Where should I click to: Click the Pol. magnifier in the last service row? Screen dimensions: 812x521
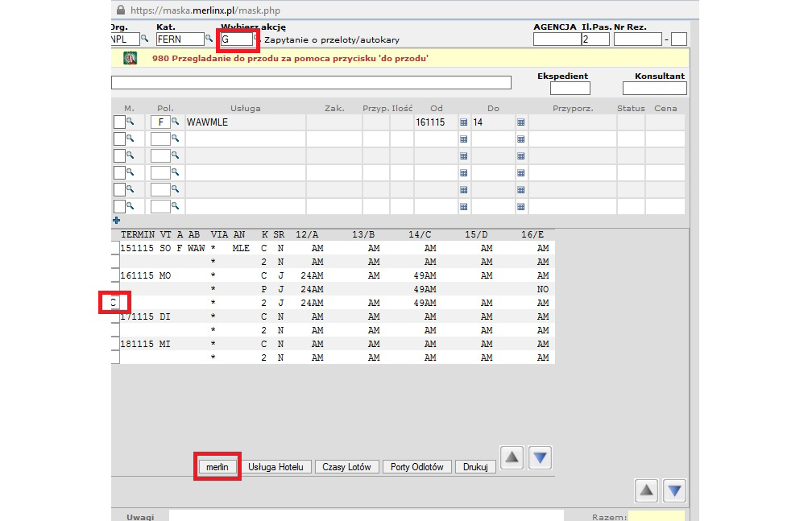pos(176,206)
